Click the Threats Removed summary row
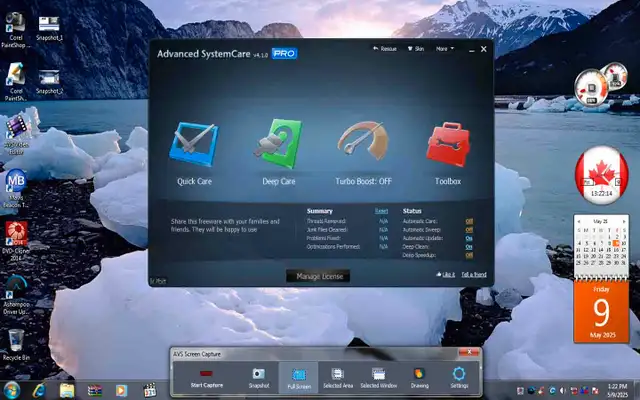The image size is (640, 400). [x=347, y=221]
